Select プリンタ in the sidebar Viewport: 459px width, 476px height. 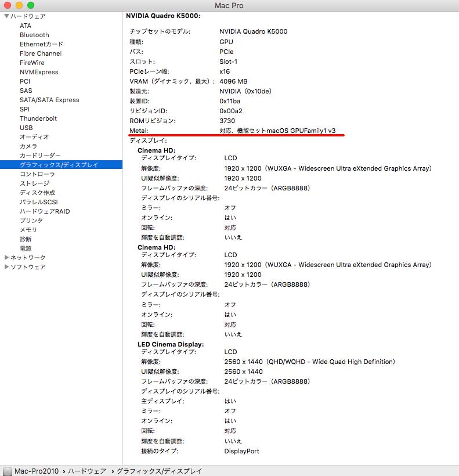[x=31, y=221]
